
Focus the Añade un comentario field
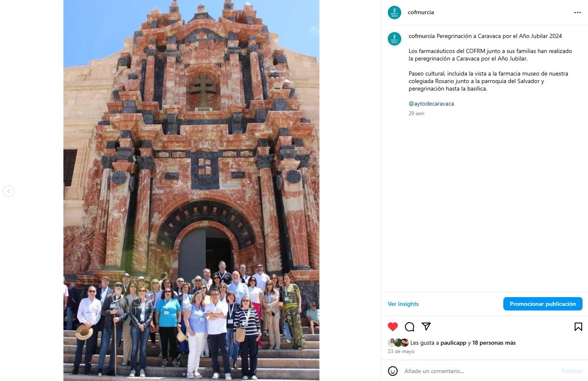point(480,371)
